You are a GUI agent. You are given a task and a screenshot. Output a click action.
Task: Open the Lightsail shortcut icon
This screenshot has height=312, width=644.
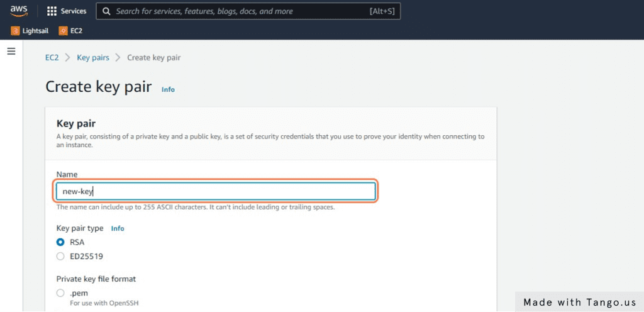coord(15,31)
